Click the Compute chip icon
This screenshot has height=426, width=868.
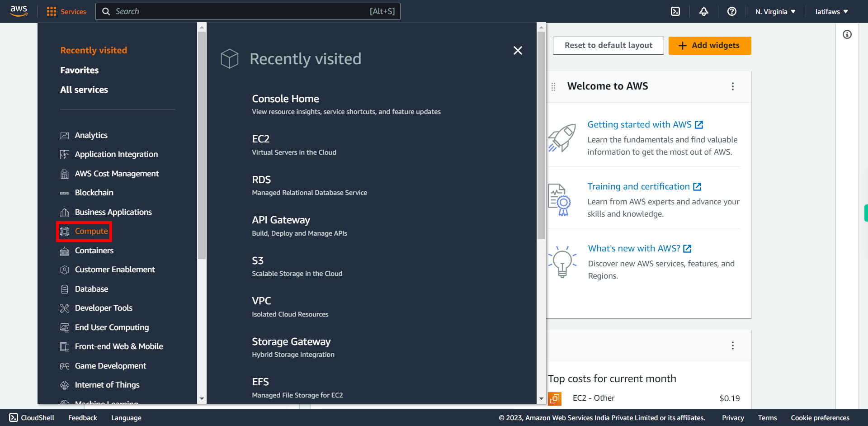point(65,232)
